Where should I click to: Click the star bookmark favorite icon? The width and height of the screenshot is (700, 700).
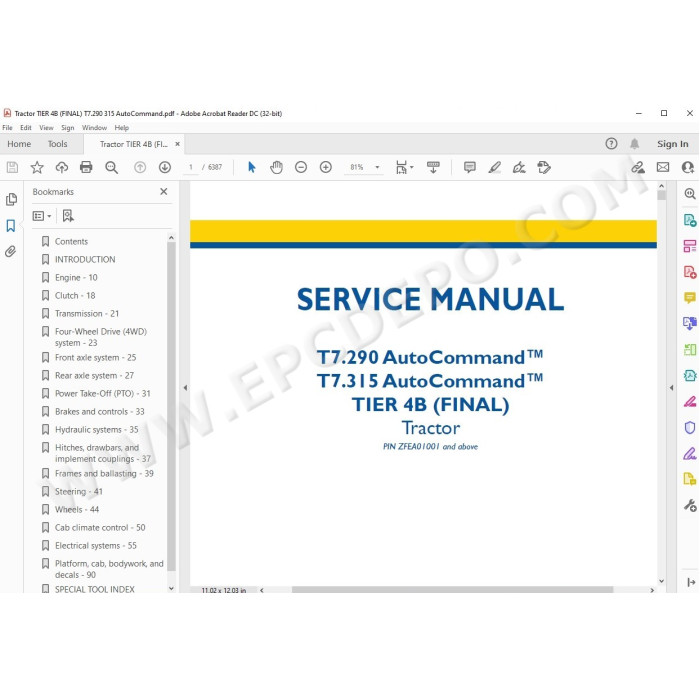37,167
